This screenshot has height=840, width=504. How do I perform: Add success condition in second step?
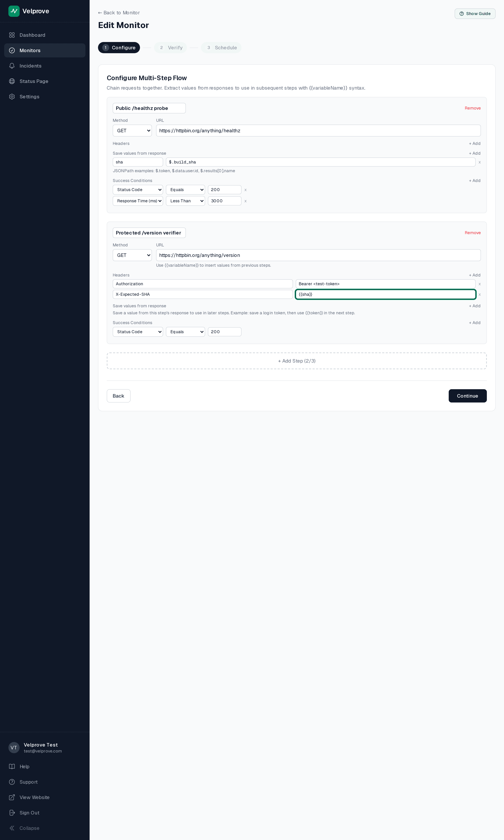click(474, 323)
